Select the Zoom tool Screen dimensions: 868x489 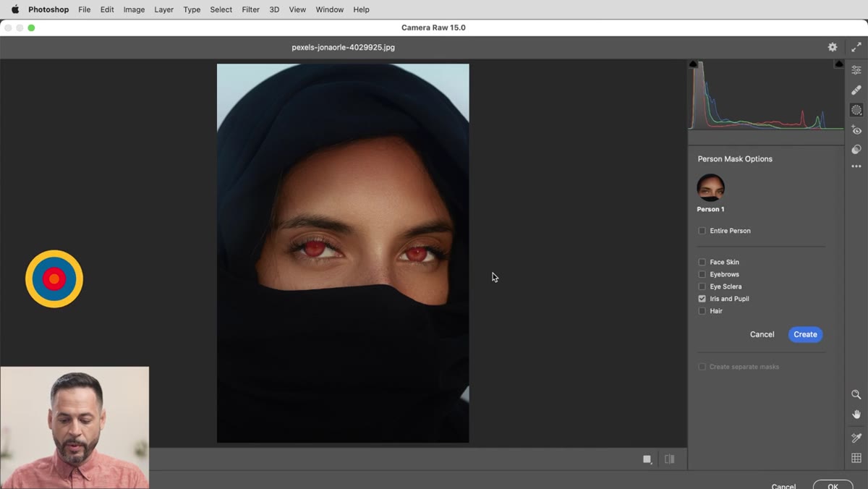[856, 395]
